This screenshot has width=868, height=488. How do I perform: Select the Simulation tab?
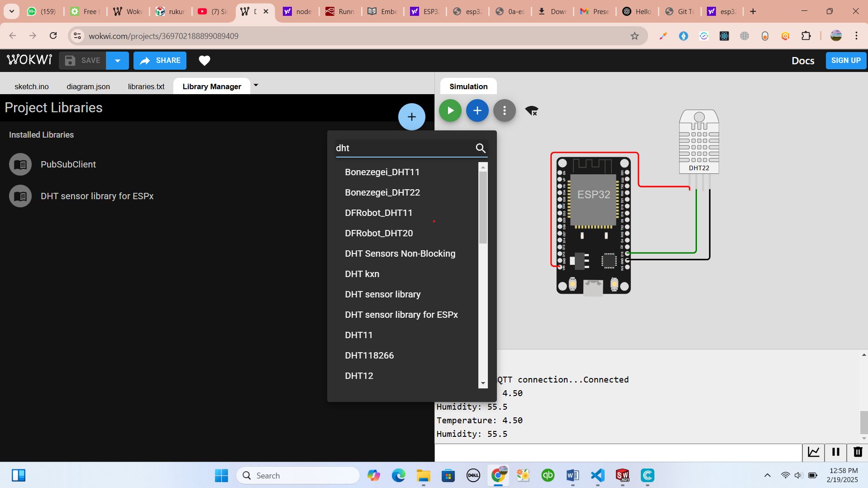pyautogui.click(x=468, y=86)
